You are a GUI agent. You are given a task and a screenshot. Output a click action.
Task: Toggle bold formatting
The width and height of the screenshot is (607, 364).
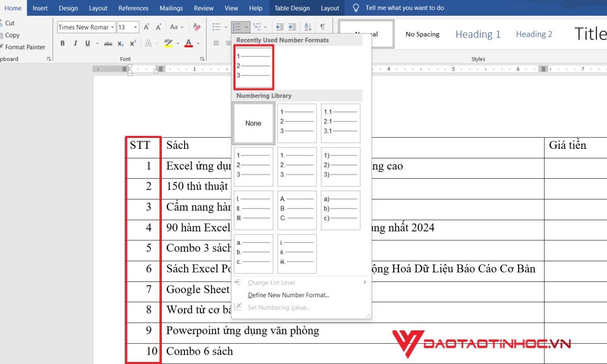(62, 43)
